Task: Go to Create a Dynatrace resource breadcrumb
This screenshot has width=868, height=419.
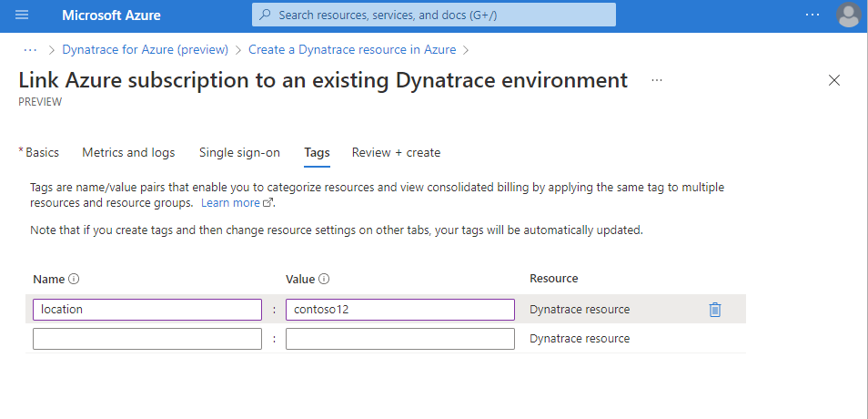Action: click(352, 50)
